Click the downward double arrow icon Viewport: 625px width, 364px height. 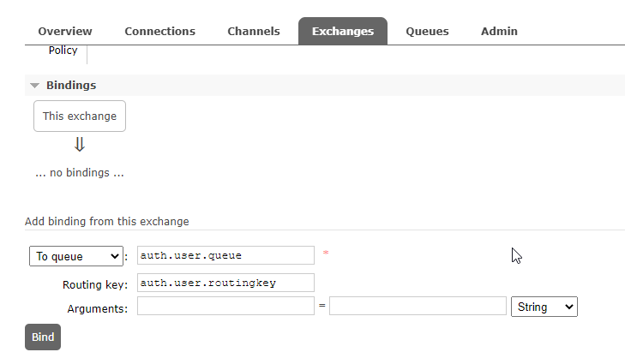(x=80, y=145)
